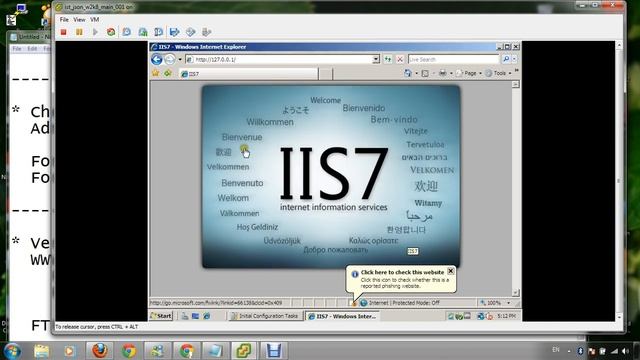Click the guest Start button

(161, 316)
